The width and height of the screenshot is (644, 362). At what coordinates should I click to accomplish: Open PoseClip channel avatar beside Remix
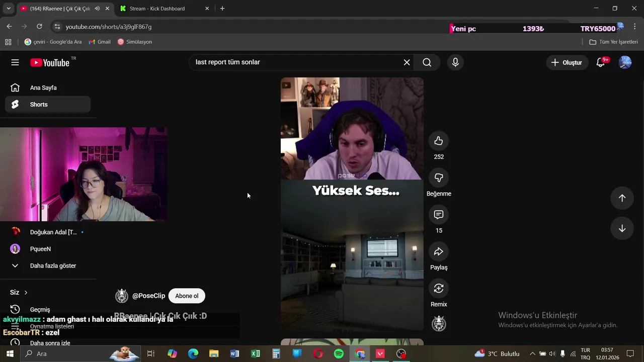coord(439,324)
